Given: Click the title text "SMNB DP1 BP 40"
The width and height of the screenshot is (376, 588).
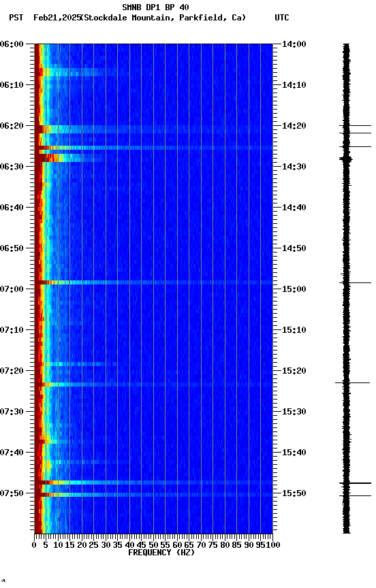Looking at the screenshot, I should point(155,7).
